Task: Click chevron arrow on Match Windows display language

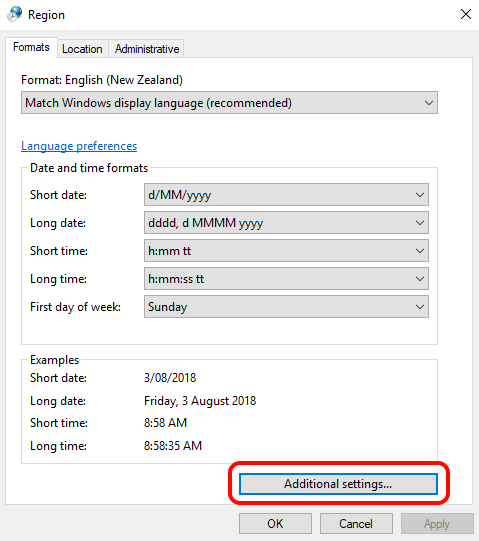Action: click(x=429, y=103)
